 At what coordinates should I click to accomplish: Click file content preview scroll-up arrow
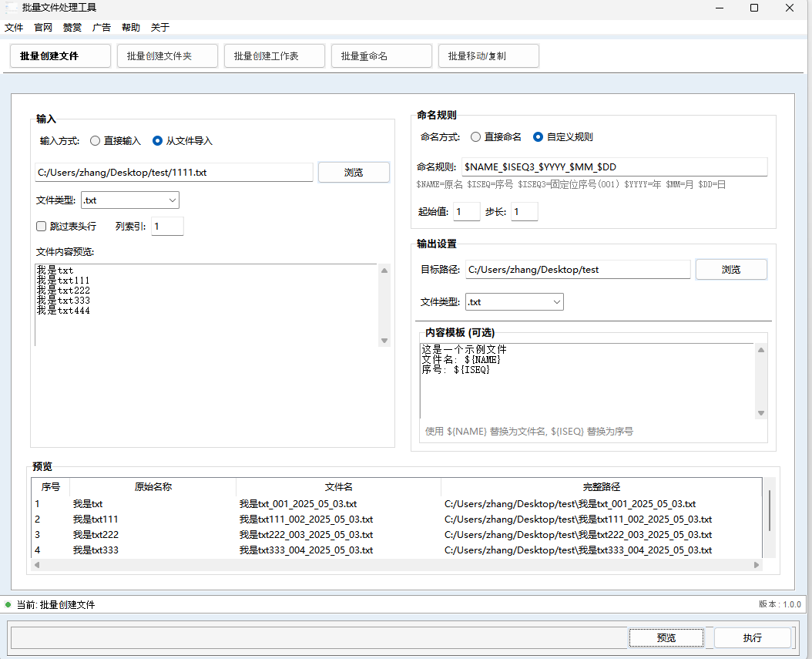click(384, 270)
